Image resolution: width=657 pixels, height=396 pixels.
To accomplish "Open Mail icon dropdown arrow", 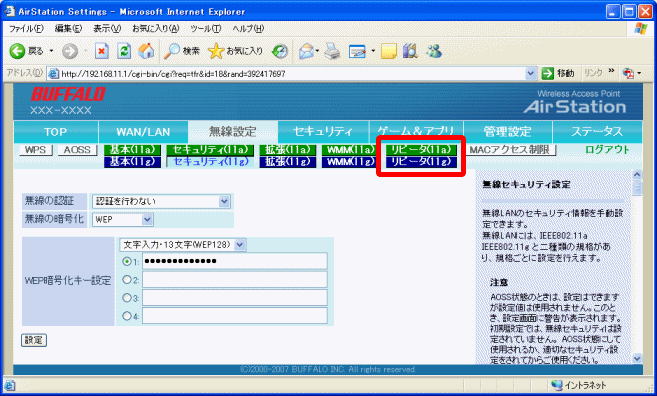I will click(317, 52).
